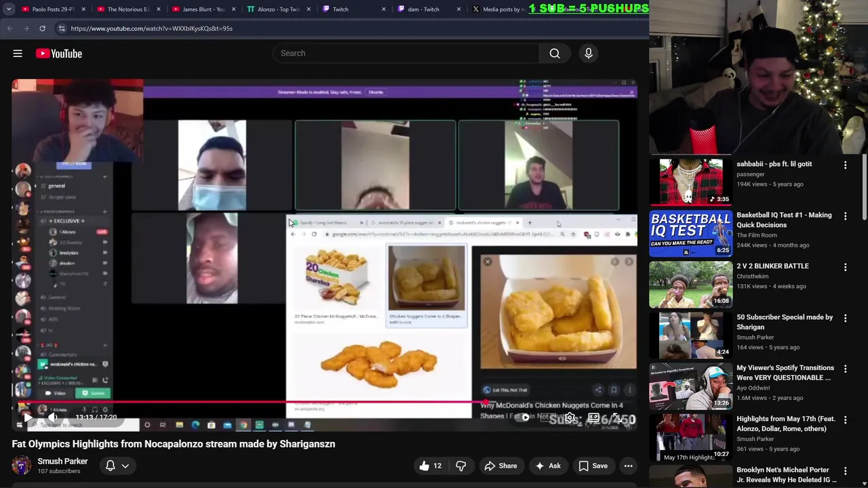Close the James Blunt tab
Viewport: 868px width, 488px height.
coord(234,9)
